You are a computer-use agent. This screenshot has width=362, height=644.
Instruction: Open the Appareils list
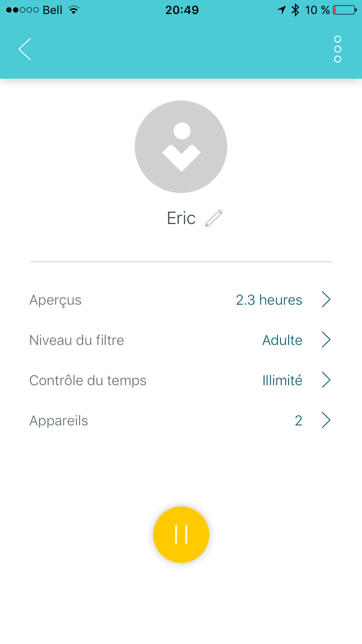pyautogui.click(x=59, y=421)
